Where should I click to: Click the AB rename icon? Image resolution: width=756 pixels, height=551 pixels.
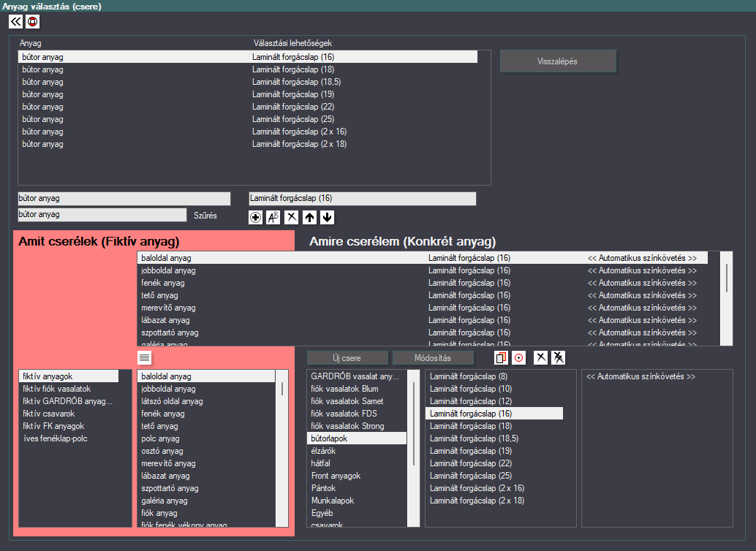click(273, 218)
